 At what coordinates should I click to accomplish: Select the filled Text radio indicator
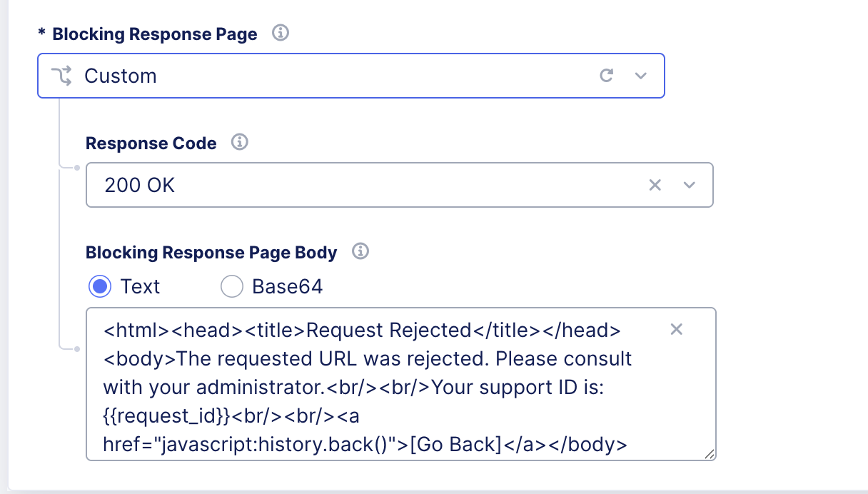tap(101, 286)
